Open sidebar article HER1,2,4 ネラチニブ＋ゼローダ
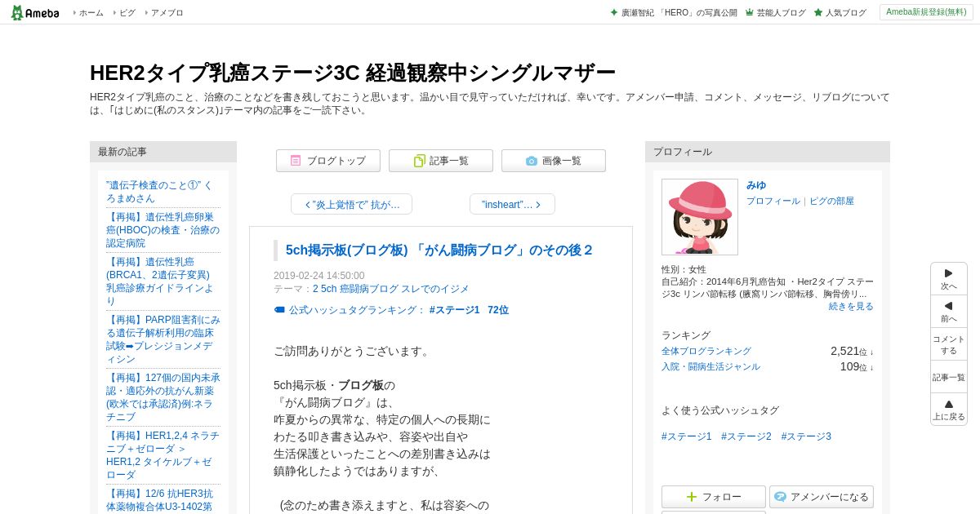The image size is (980, 514). pos(163,455)
